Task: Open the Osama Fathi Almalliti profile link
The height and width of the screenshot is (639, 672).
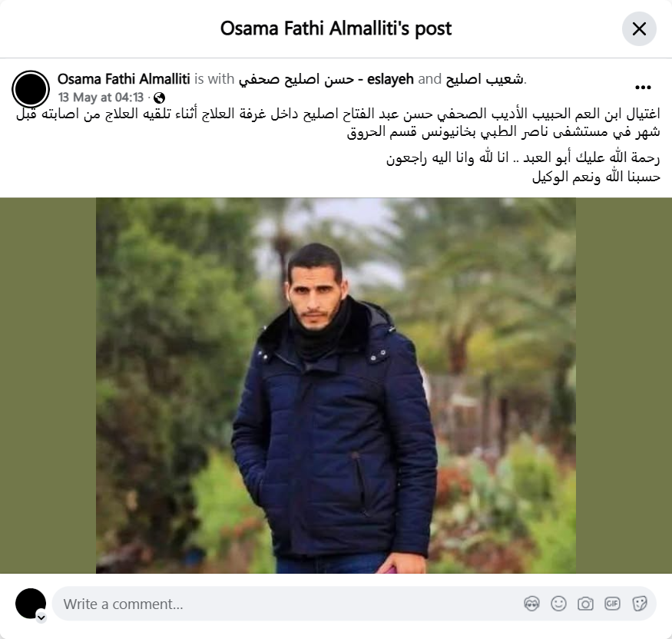Action: click(124, 79)
